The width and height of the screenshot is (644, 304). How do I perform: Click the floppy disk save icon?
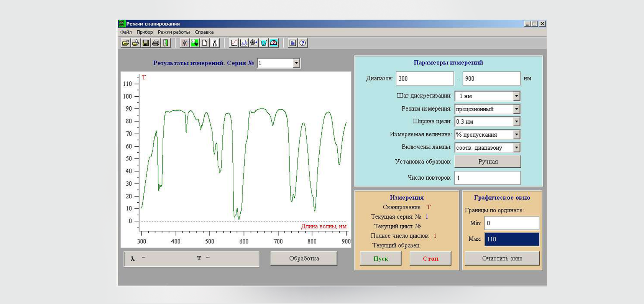click(x=146, y=43)
